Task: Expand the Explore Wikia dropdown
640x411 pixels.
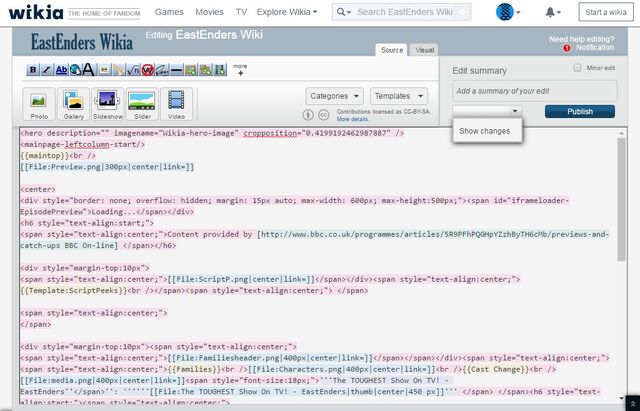Action: coord(287,12)
